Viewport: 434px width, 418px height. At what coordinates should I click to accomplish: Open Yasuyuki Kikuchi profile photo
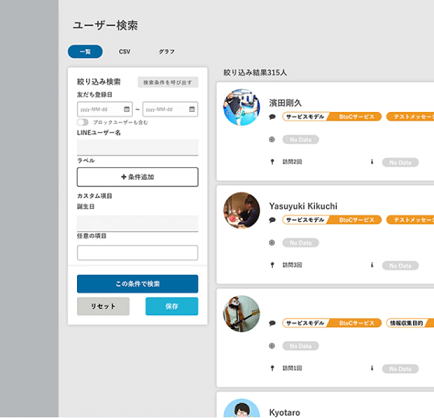(242, 210)
